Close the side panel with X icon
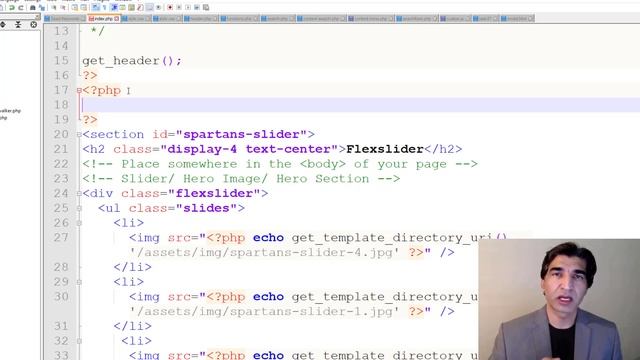The height and width of the screenshot is (360, 640). 33,24
